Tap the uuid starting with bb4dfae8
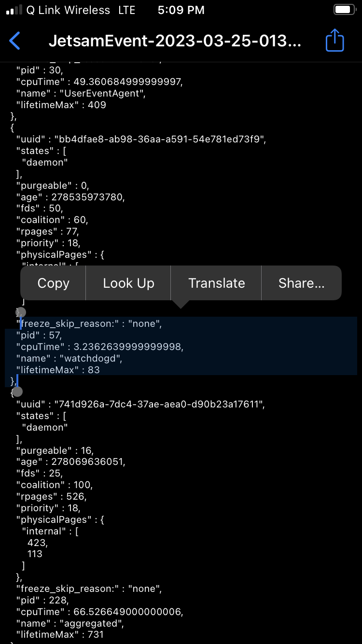The image size is (362, 644). pyautogui.click(x=140, y=140)
